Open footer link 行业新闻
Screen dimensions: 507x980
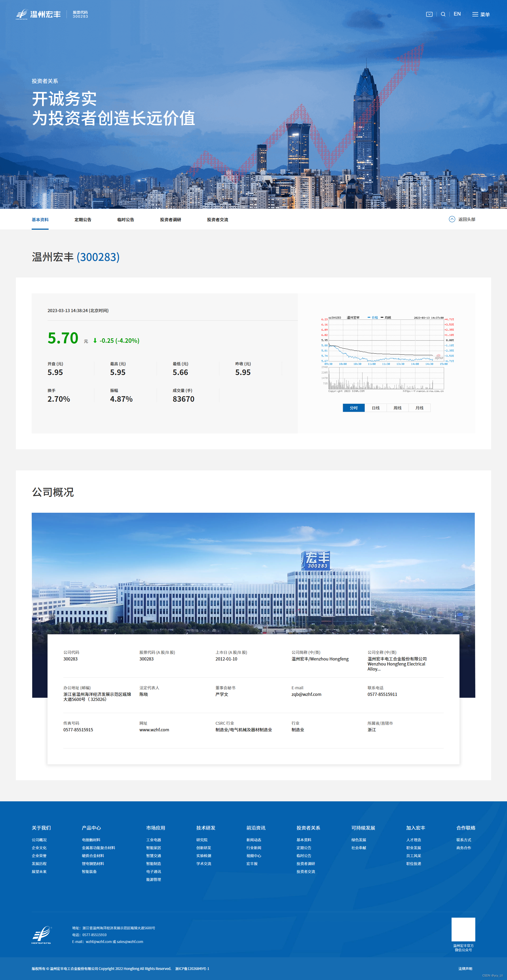point(254,848)
